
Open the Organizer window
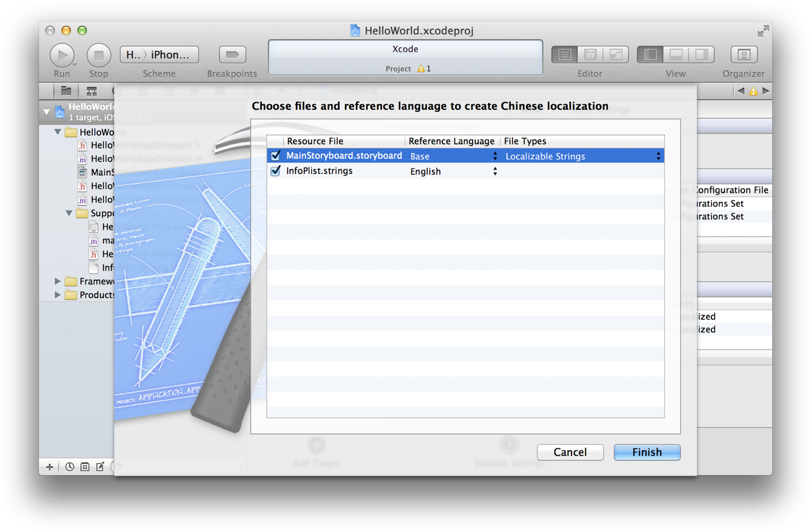(x=744, y=54)
